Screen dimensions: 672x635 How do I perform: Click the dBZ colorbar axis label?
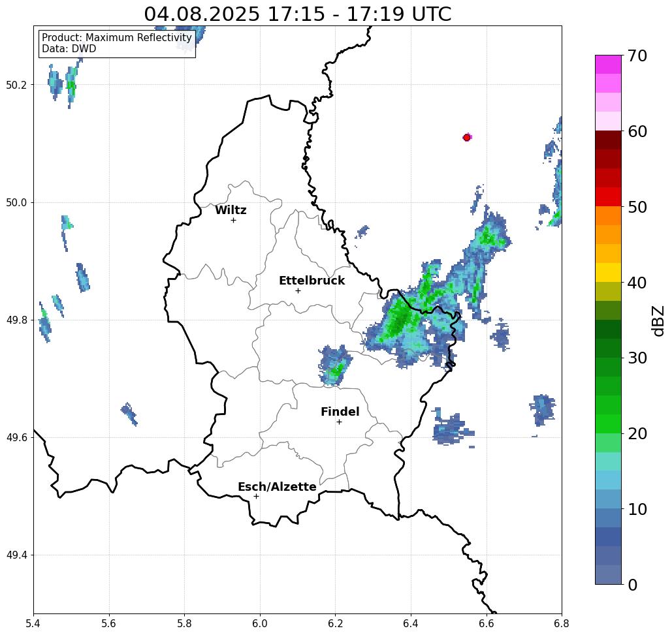pyautogui.click(x=658, y=320)
